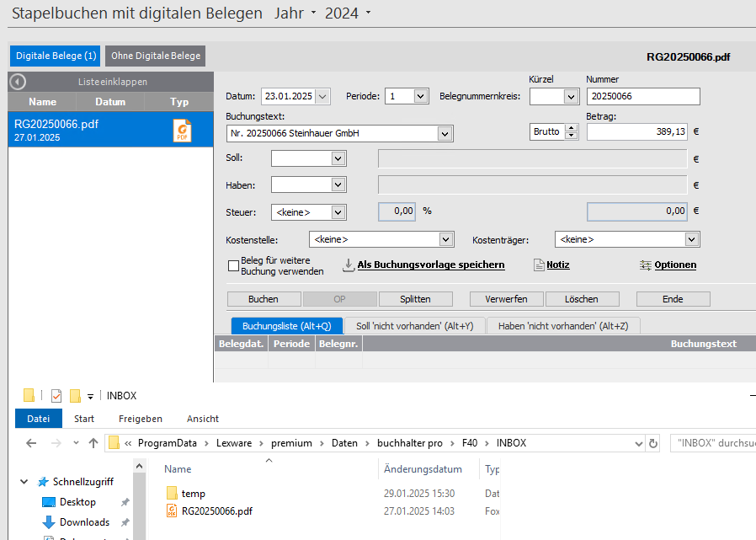Switch to the Digitale Belege (1) tab

56,56
